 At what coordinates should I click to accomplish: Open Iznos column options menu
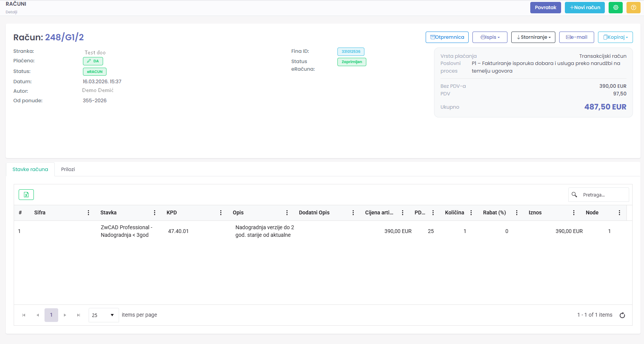[574, 213]
